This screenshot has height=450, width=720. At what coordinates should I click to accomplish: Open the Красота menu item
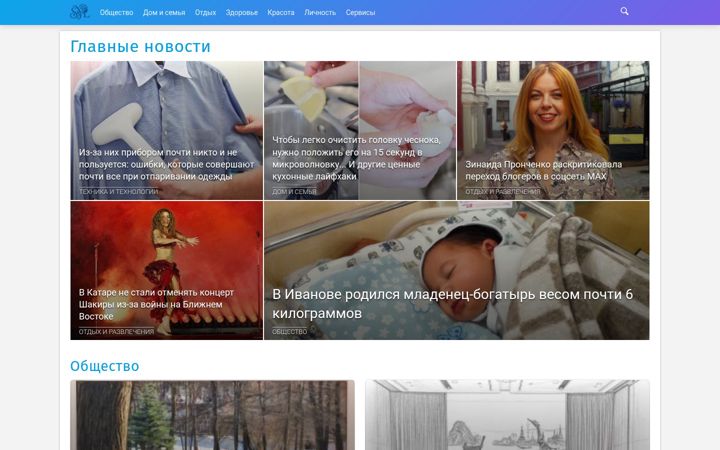(x=281, y=12)
